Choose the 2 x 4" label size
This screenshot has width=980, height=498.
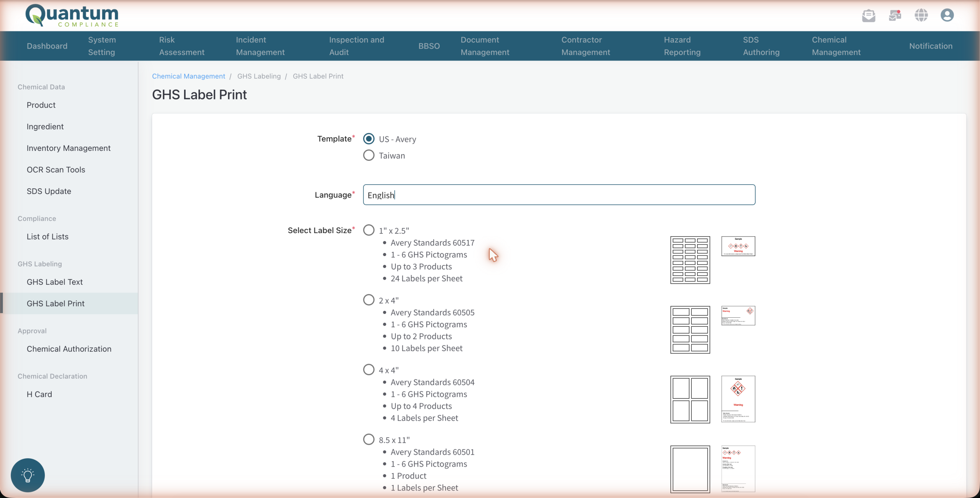369,300
